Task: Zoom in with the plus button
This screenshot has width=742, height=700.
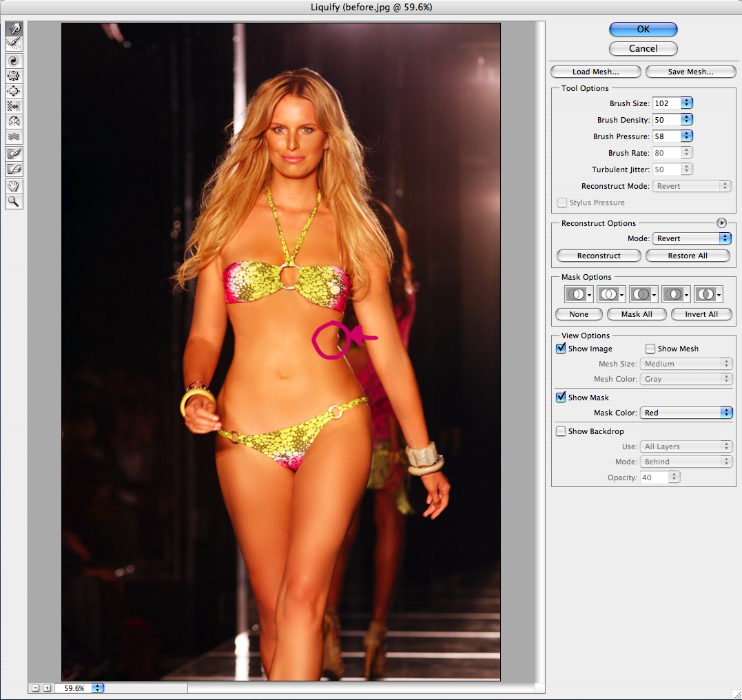Action: (48, 688)
